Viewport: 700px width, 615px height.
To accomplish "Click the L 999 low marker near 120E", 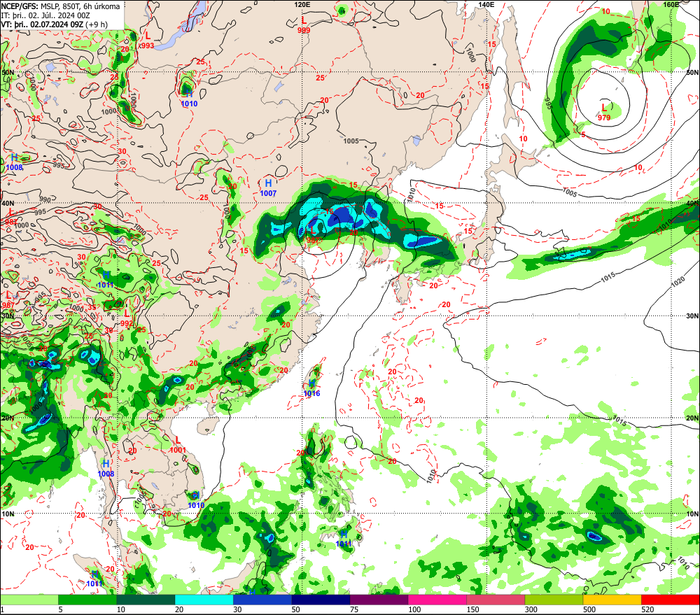I will pyautogui.click(x=304, y=25).
